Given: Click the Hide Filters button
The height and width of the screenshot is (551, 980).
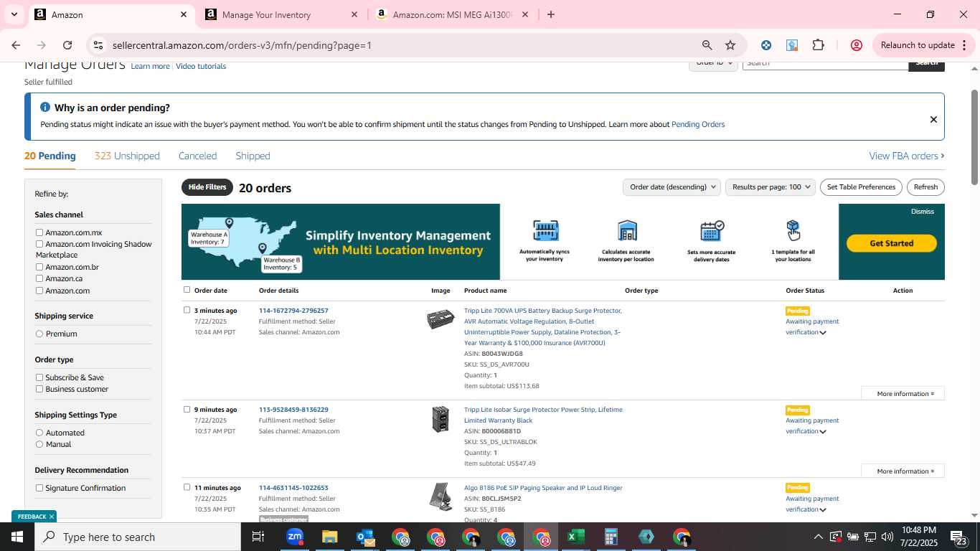Looking at the screenshot, I should tap(207, 187).
